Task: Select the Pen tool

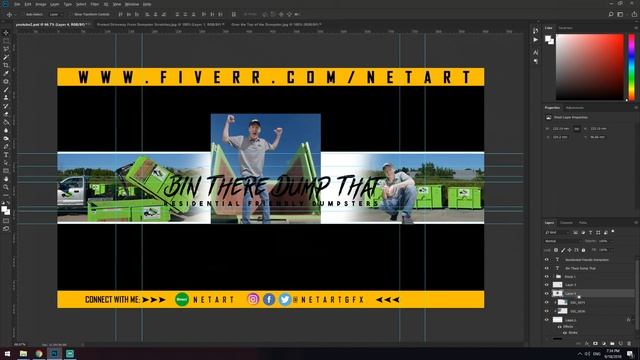Action: point(6,147)
